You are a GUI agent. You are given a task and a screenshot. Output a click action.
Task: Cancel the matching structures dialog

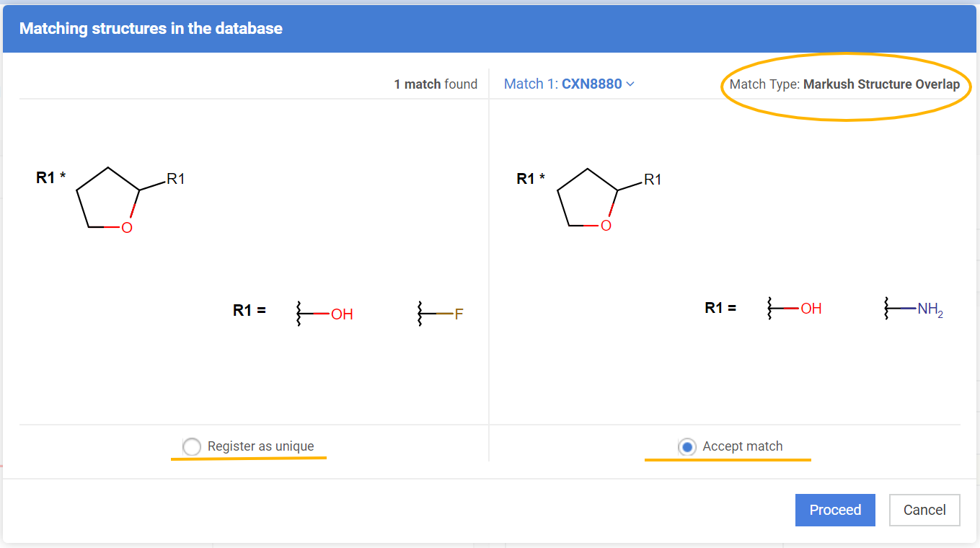pos(924,510)
